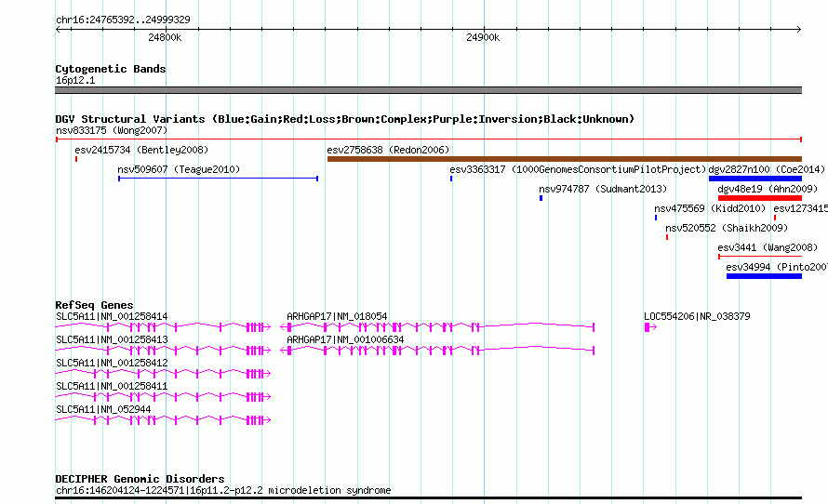Click the thin red esv3441 loss line
Screen dimensions: 828x504
[x=760, y=257]
